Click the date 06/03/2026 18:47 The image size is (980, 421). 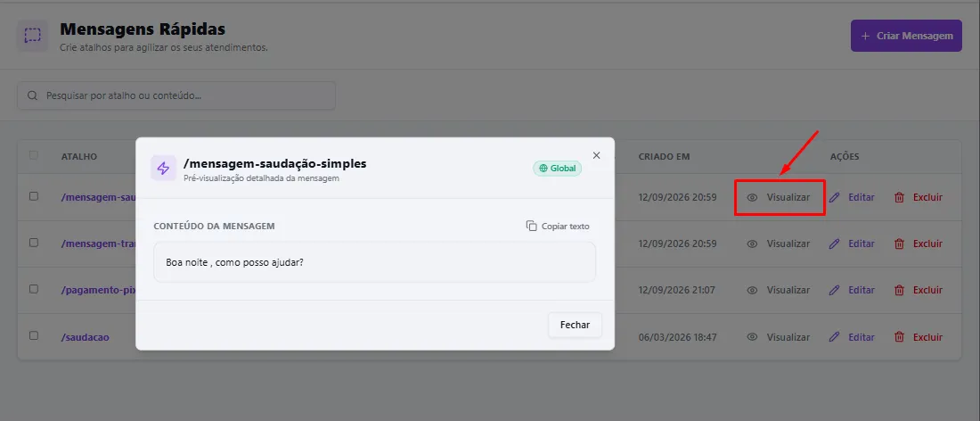pyautogui.click(x=677, y=337)
